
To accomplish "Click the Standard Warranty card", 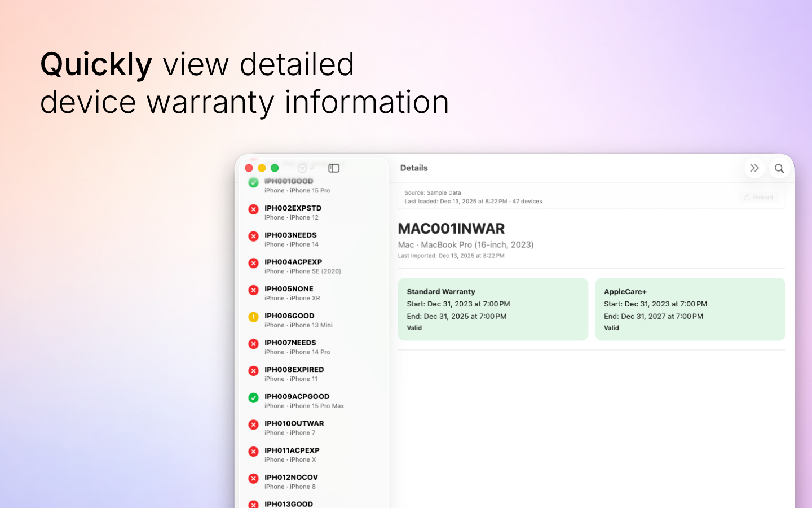I will (493, 309).
